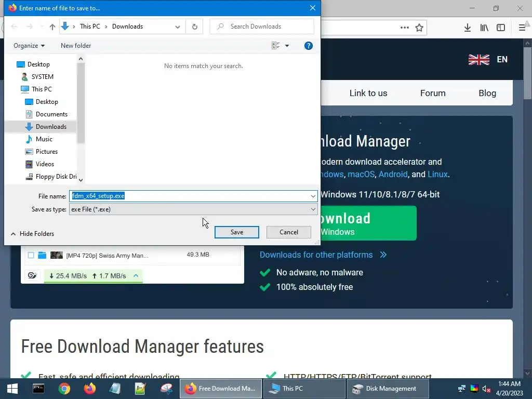
Task: Open the Forum page
Action: 433,94
